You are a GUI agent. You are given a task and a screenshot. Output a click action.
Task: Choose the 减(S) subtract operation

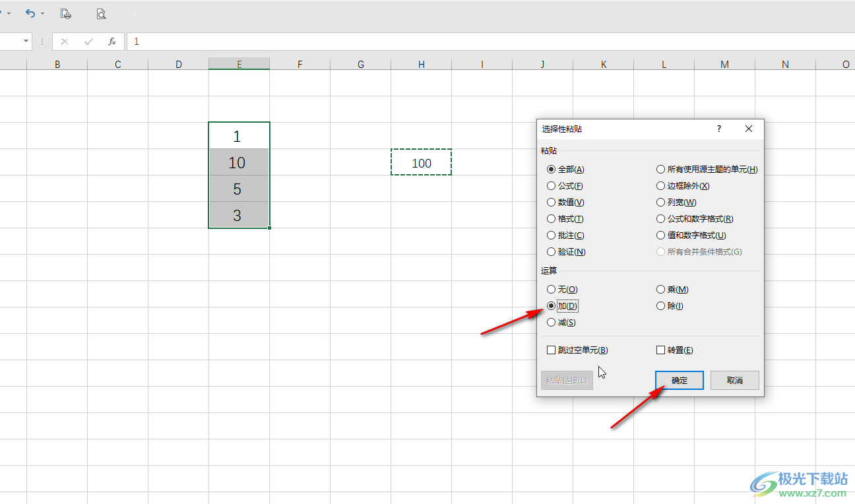[561, 323]
